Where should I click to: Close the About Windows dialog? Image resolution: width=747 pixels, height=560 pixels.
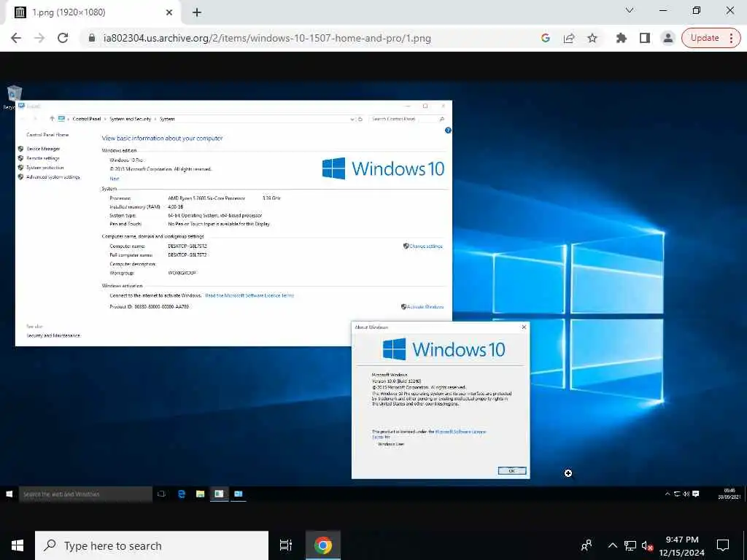click(524, 327)
